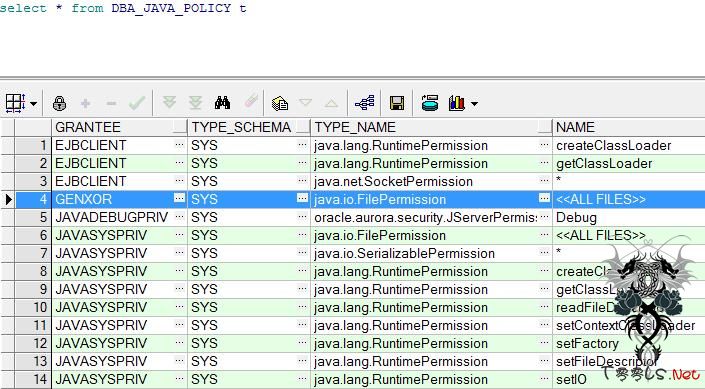Viewport: 705px width, 389px height.
Task: Click the TYPE_NAME column header
Action: 431,127
